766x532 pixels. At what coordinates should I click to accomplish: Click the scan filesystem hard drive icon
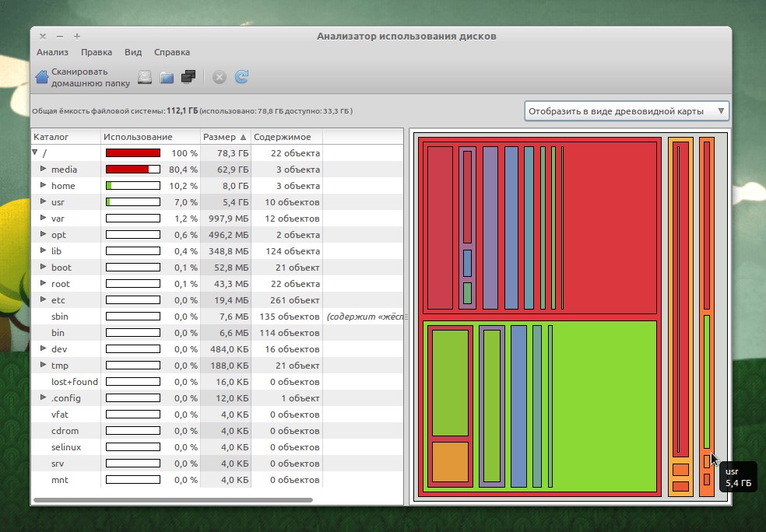145,77
